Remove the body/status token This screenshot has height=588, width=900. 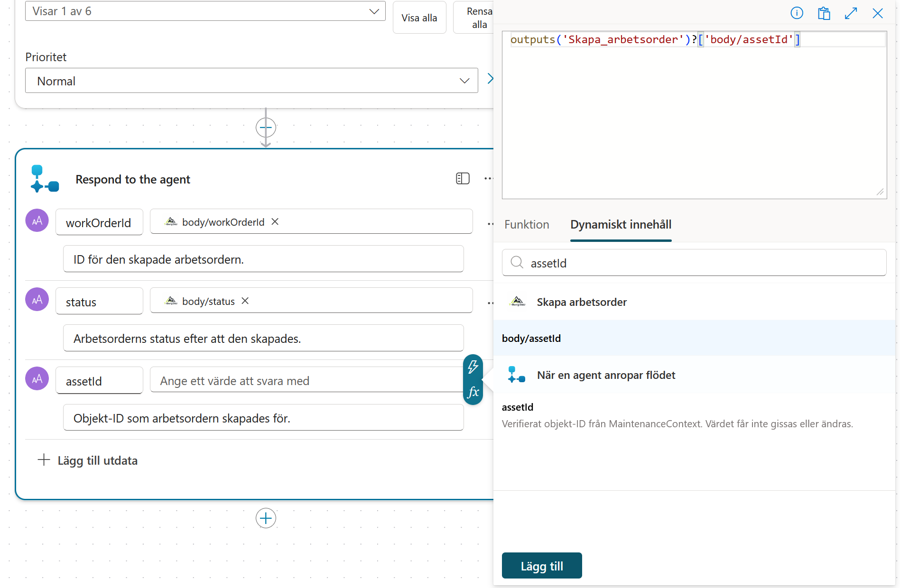[245, 301]
